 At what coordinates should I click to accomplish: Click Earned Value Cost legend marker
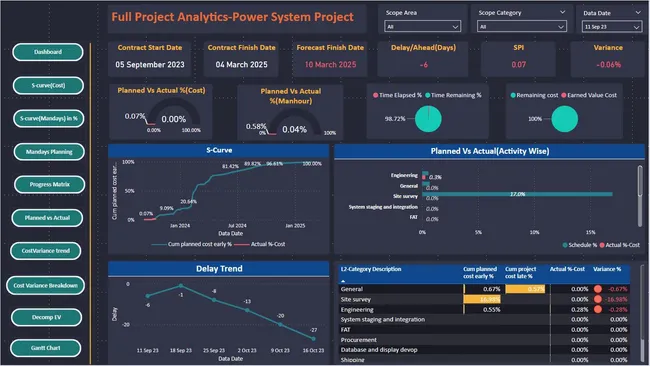click(564, 95)
